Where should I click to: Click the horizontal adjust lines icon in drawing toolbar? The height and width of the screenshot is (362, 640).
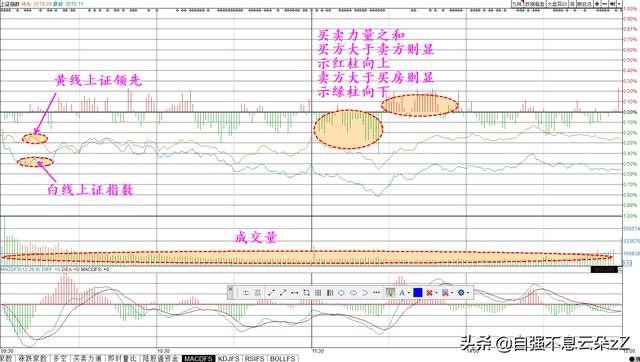(x=246, y=293)
